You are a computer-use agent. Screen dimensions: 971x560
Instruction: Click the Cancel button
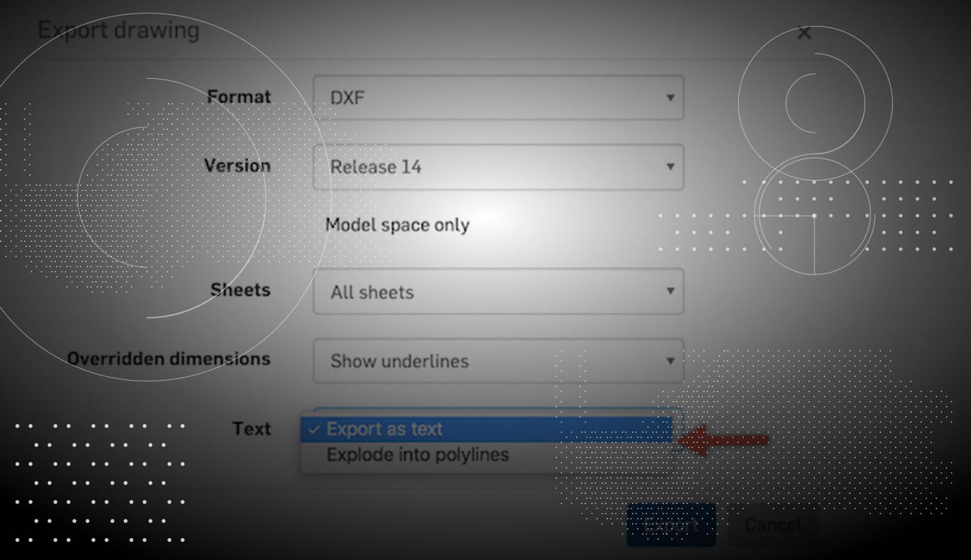pos(773,525)
